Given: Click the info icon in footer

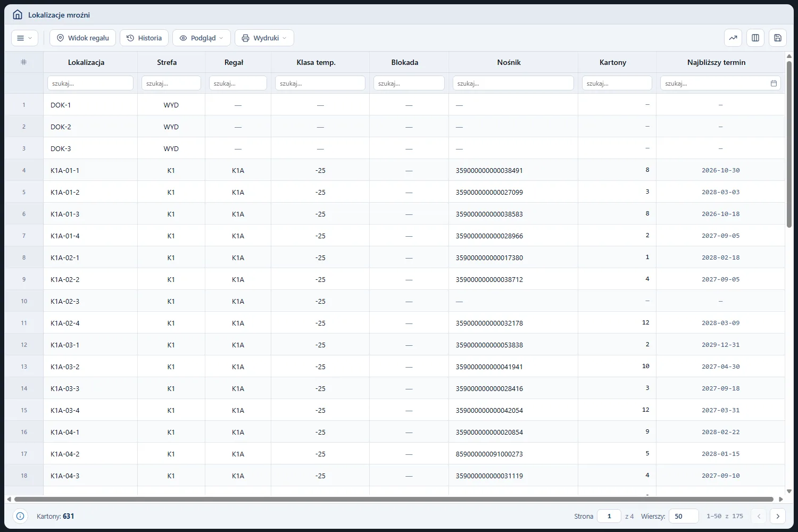Looking at the screenshot, I should point(20,516).
